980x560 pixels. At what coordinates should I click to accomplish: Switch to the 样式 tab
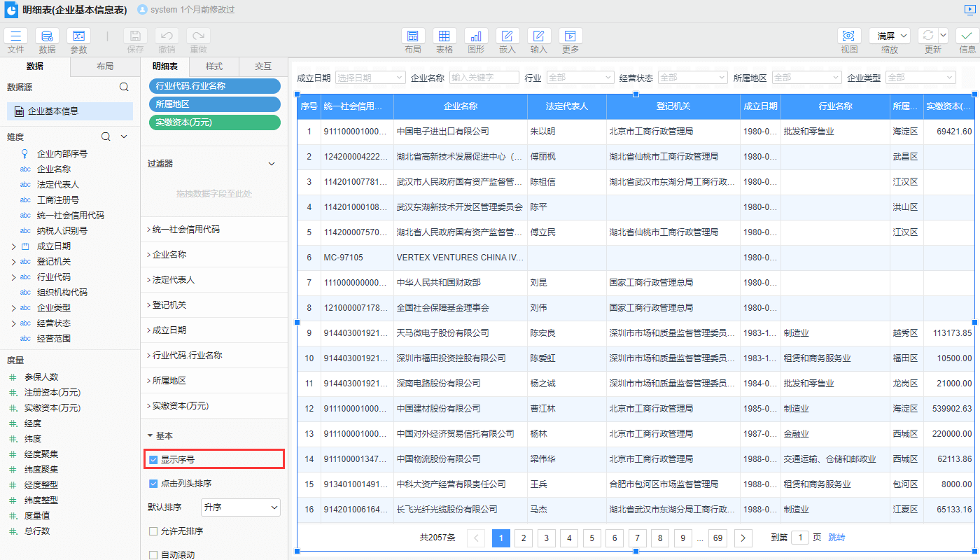click(x=213, y=66)
